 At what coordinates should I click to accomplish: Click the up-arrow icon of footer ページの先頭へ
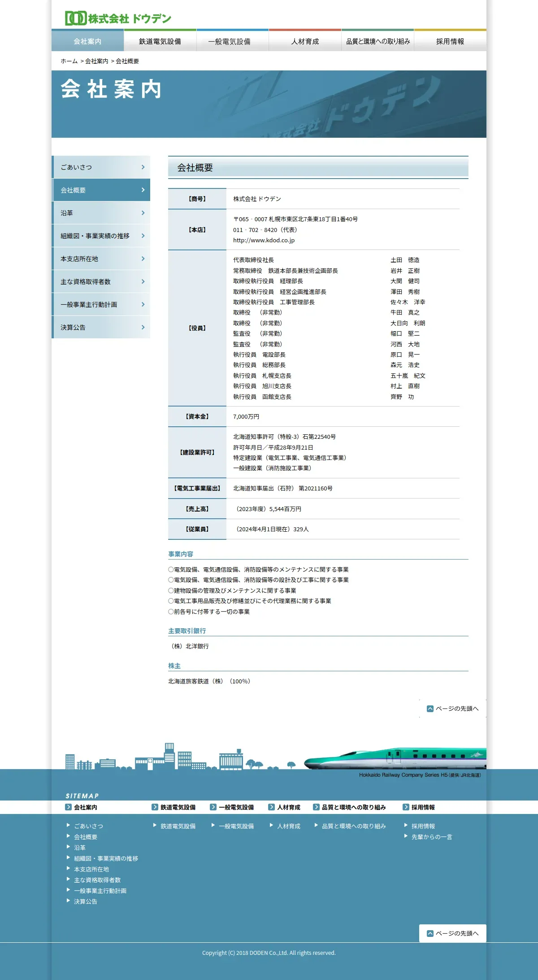pyautogui.click(x=430, y=933)
